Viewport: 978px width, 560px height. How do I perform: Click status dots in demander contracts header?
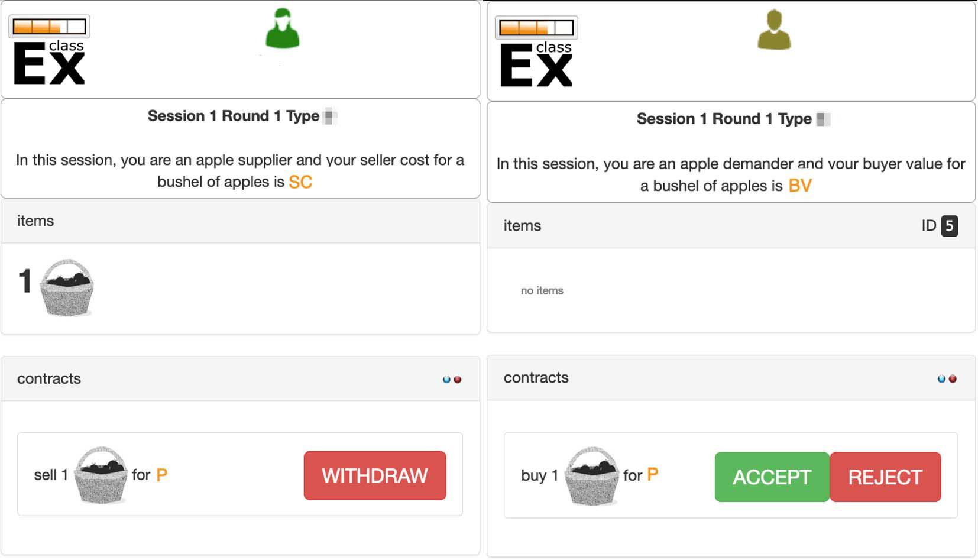[x=947, y=379]
